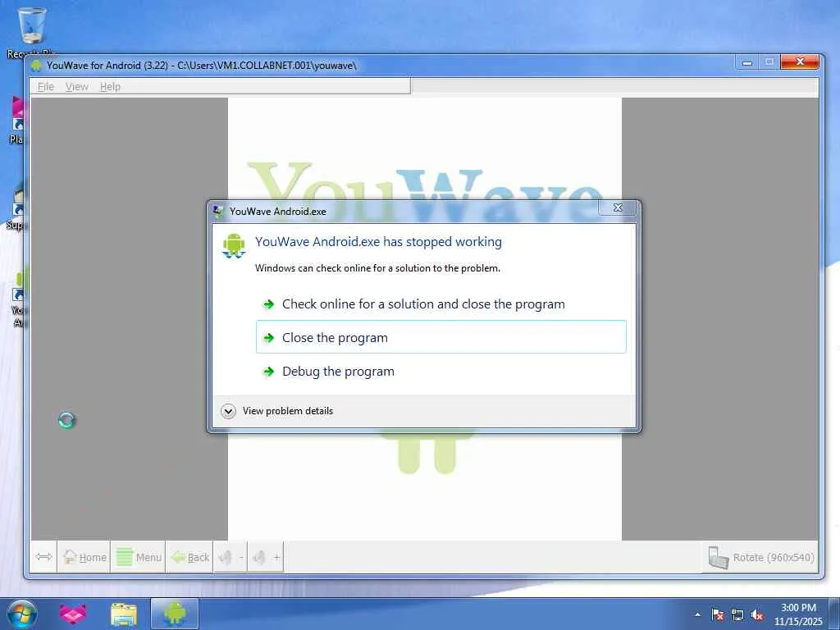Click the Menu button in bottom toolbar
Image resolution: width=840 pixels, height=630 pixels.
tap(138, 557)
